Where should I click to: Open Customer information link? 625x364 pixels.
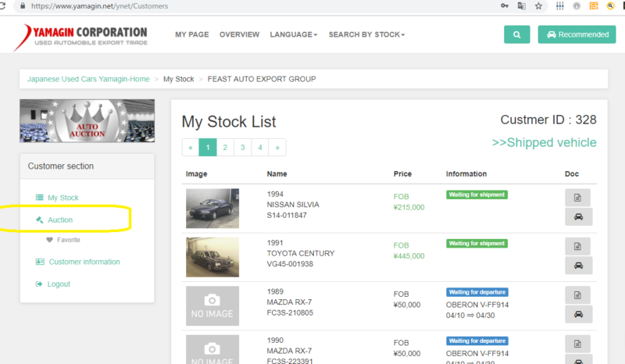click(84, 262)
